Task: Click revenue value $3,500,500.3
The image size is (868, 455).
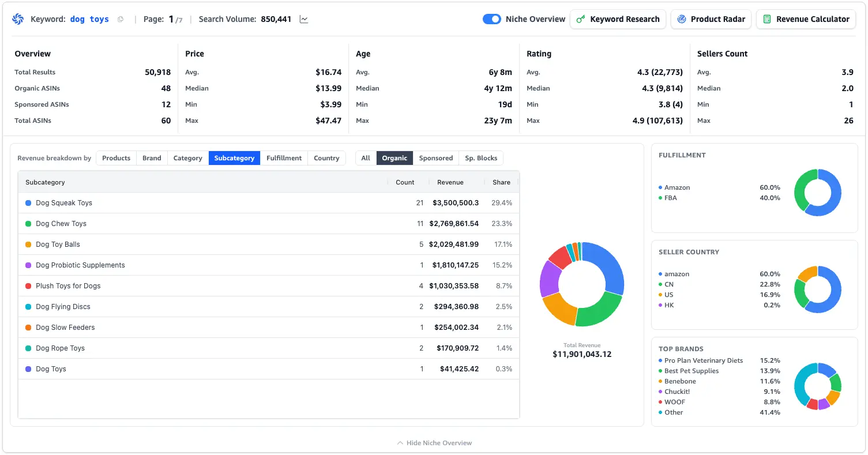Action: click(x=456, y=203)
